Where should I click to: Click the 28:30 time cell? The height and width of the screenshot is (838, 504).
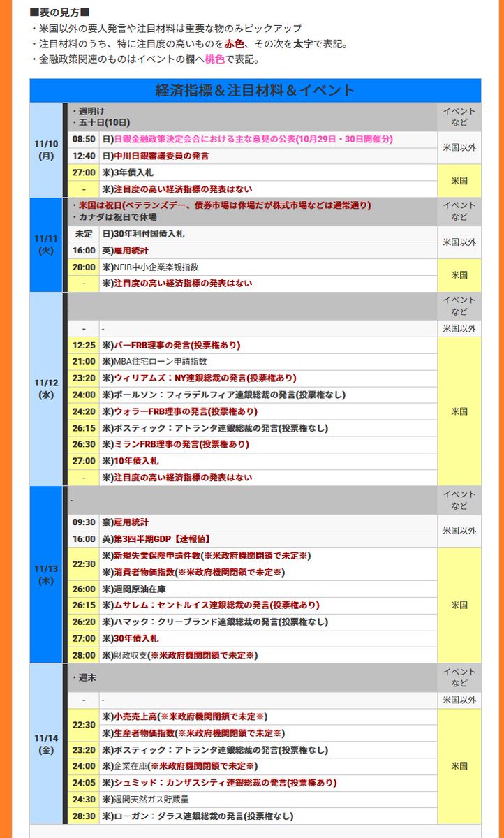click(x=84, y=816)
